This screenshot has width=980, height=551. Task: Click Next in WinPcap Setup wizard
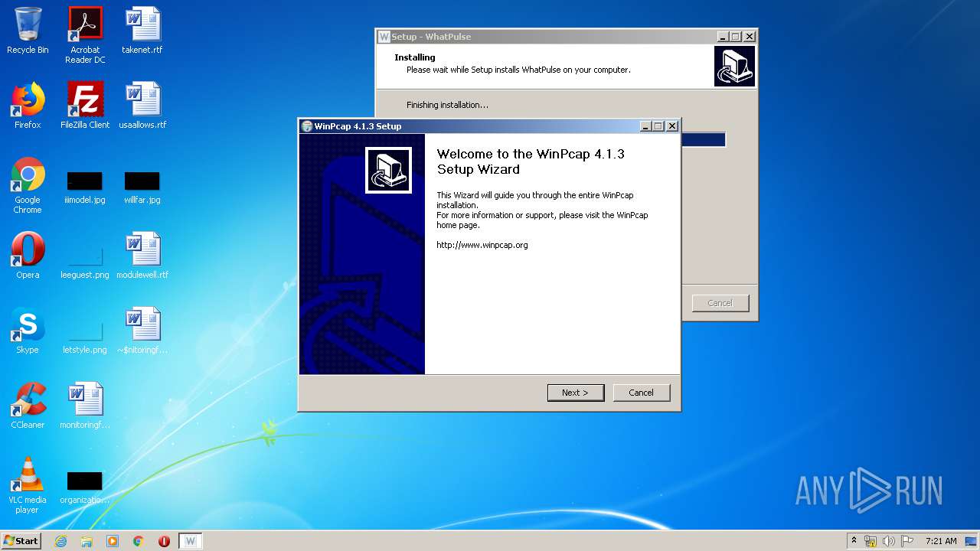click(576, 393)
